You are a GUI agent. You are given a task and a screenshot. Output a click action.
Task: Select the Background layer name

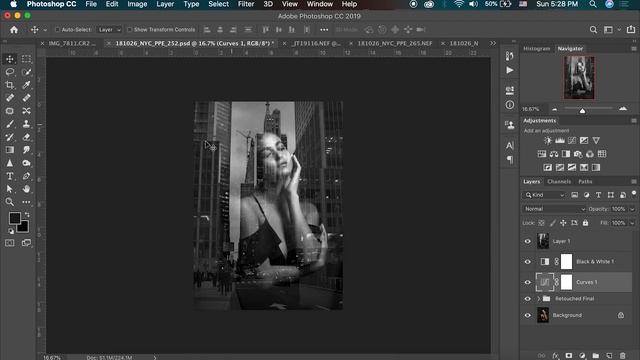coord(567,315)
